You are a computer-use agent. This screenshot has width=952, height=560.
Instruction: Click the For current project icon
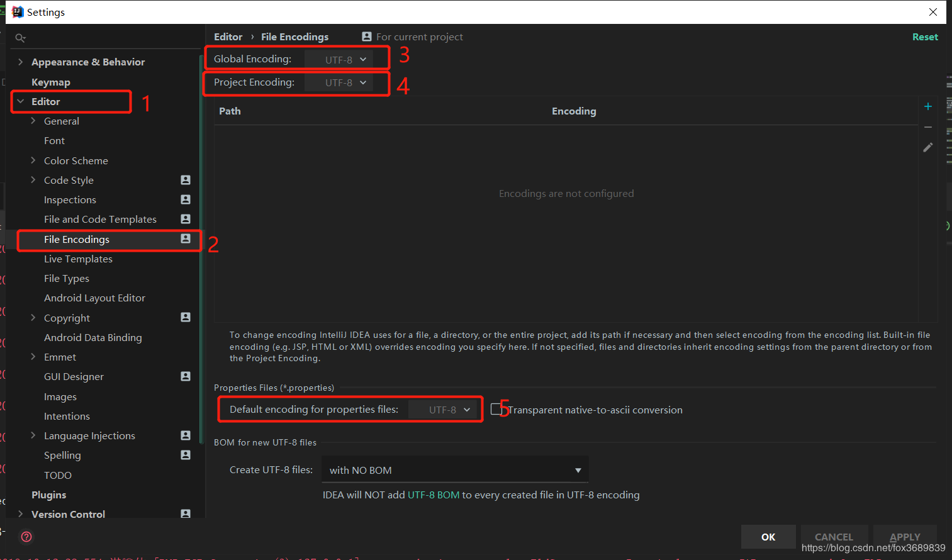pyautogui.click(x=367, y=36)
